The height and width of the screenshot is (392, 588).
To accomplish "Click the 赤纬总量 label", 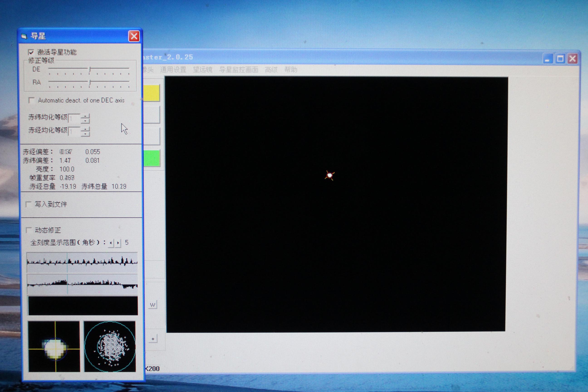I will tap(94, 186).
